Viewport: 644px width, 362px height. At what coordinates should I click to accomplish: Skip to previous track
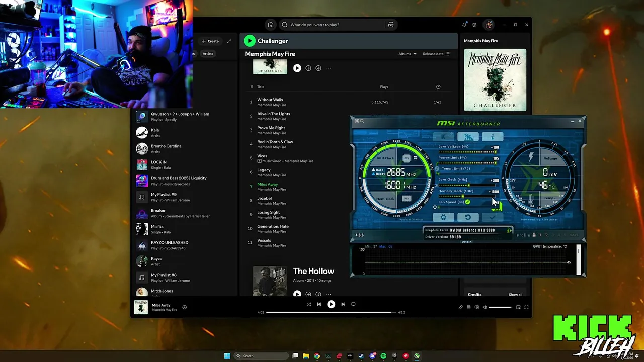(319, 304)
